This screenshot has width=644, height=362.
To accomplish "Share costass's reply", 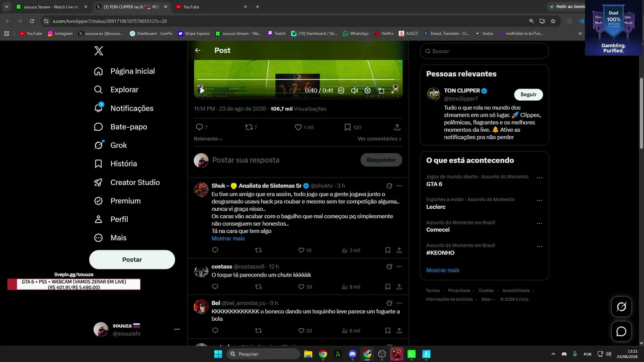I will click(x=399, y=287).
